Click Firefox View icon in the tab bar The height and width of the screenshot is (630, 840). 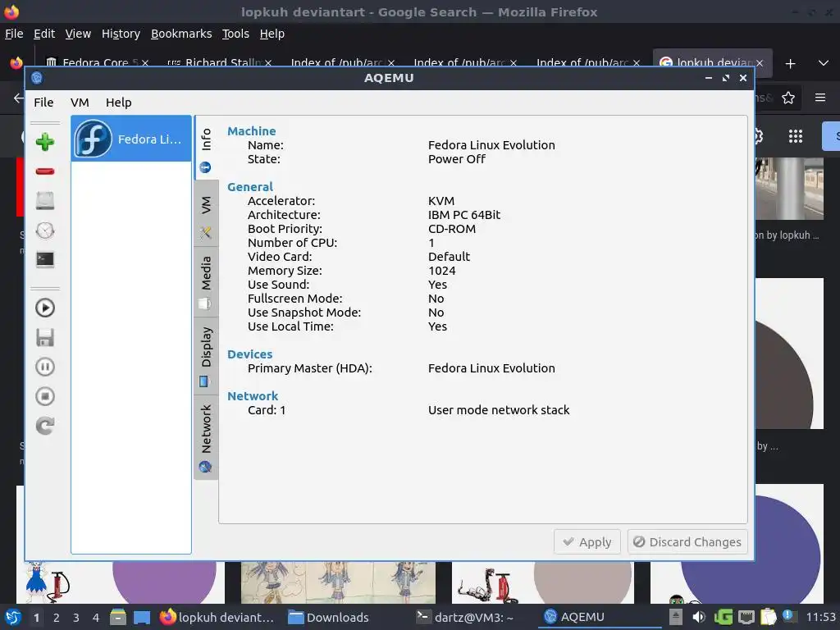tap(16, 63)
